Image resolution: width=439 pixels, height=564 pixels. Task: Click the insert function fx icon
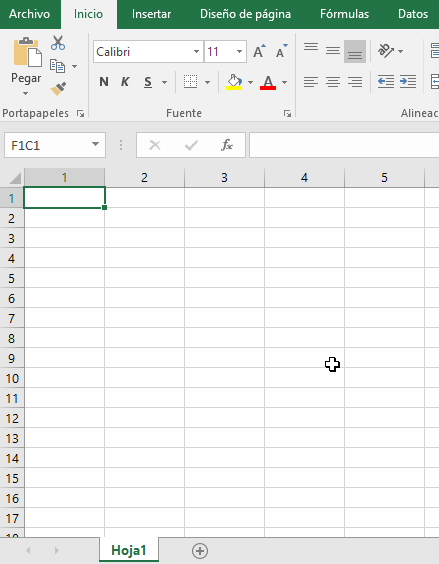(x=227, y=145)
